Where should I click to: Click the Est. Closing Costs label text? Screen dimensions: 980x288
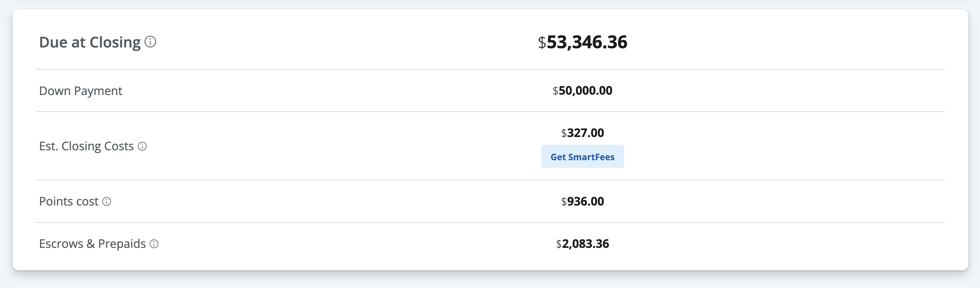pos(86,146)
